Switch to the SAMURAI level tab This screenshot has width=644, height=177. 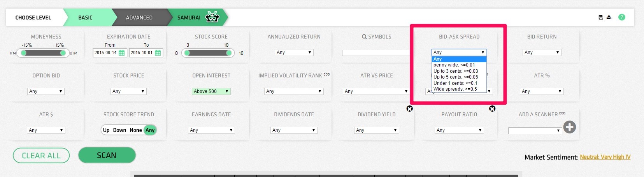click(x=197, y=18)
